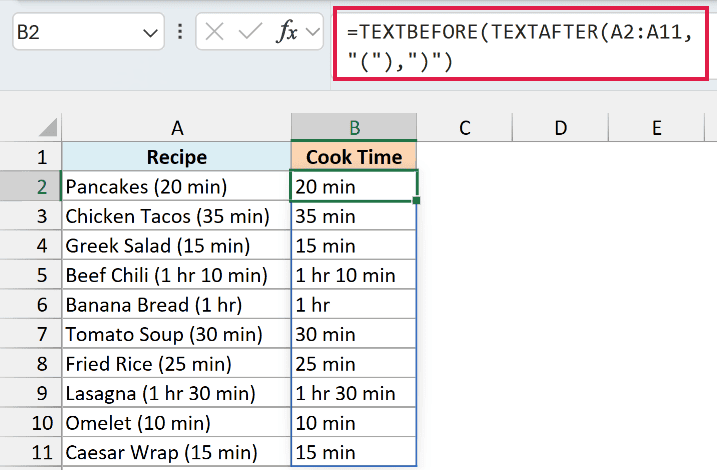Select cell Tomato Soup (30 min)
717x470 pixels.
[177, 334]
